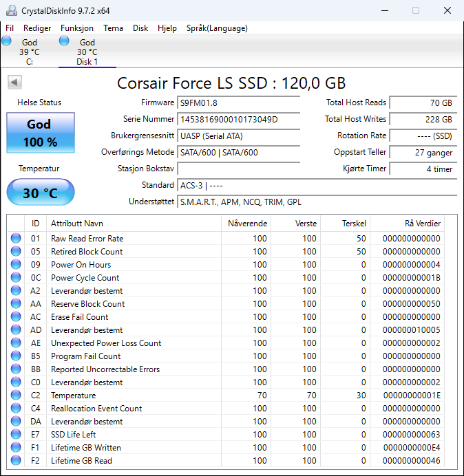Click the Helse Status label

[39, 102]
